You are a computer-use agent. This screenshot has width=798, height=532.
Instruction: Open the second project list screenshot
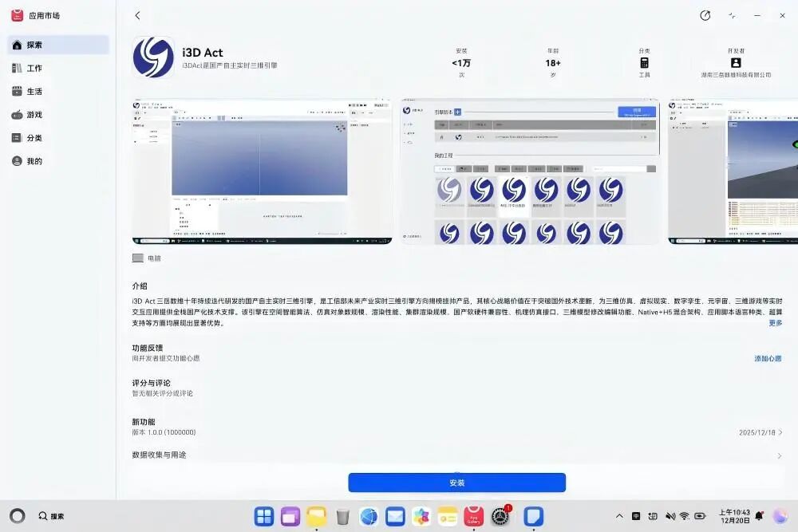(530, 171)
